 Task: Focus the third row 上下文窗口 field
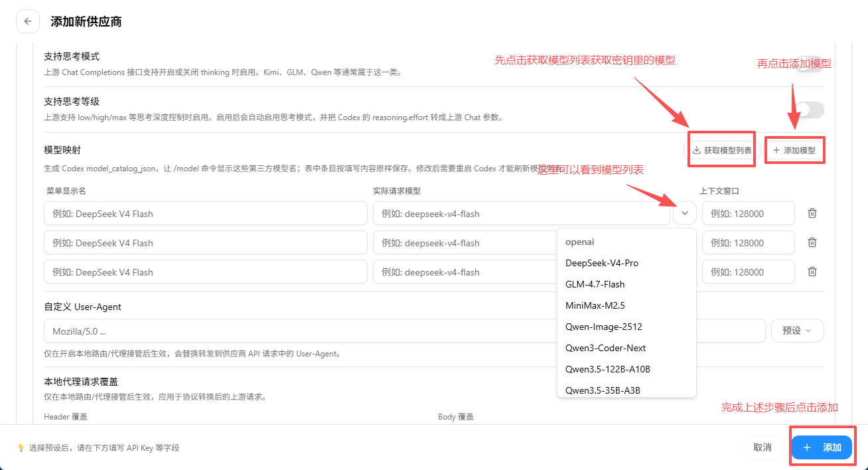pyautogui.click(x=749, y=272)
